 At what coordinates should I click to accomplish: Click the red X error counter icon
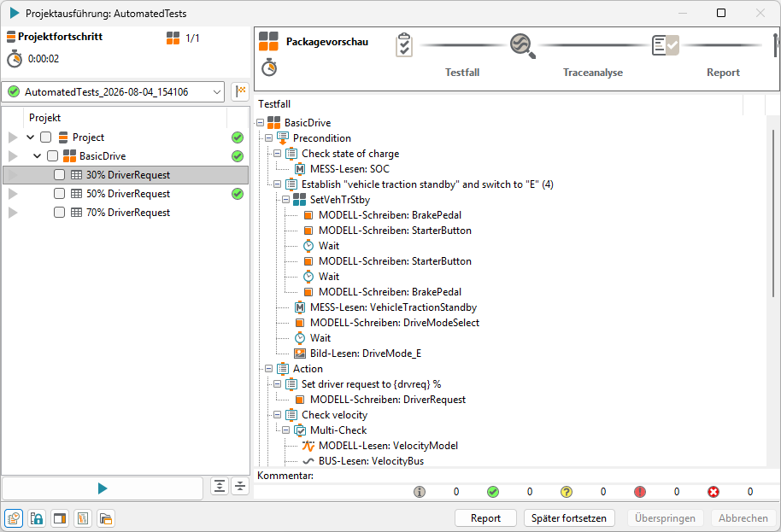713,492
